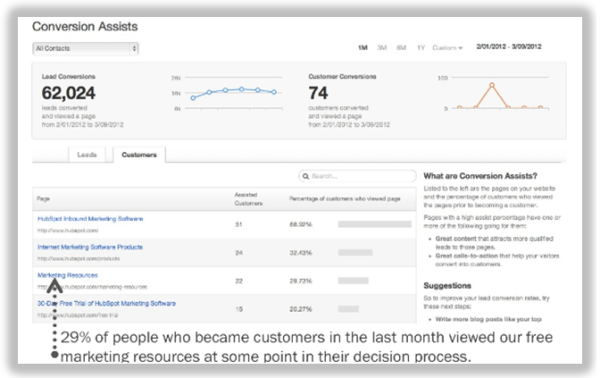600x378 pixels.
Task: Click the 62,024 lead conversions number
Action: 68,93
